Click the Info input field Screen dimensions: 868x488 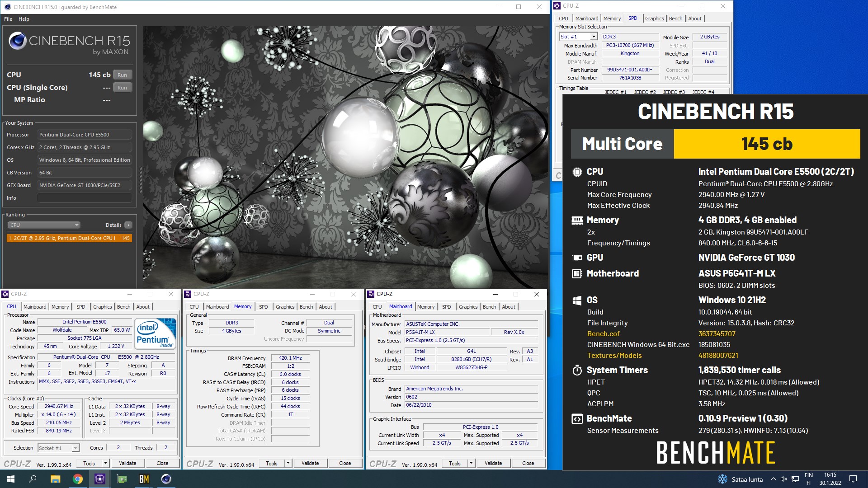[85, 198]
